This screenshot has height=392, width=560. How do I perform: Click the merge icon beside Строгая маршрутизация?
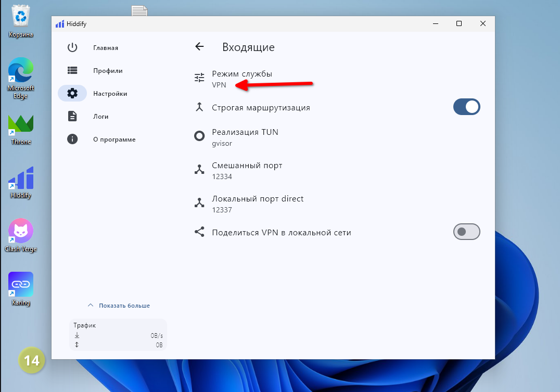[x=199, y=107]
